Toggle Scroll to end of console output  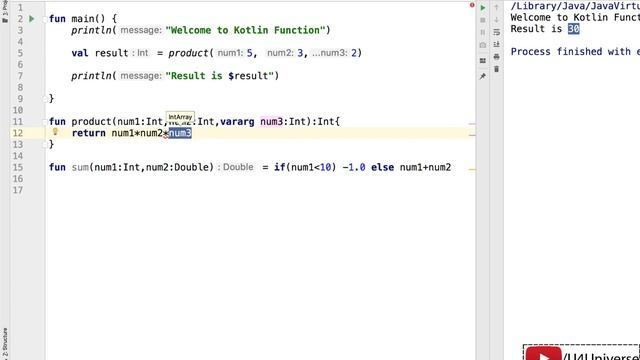[496, 44]
